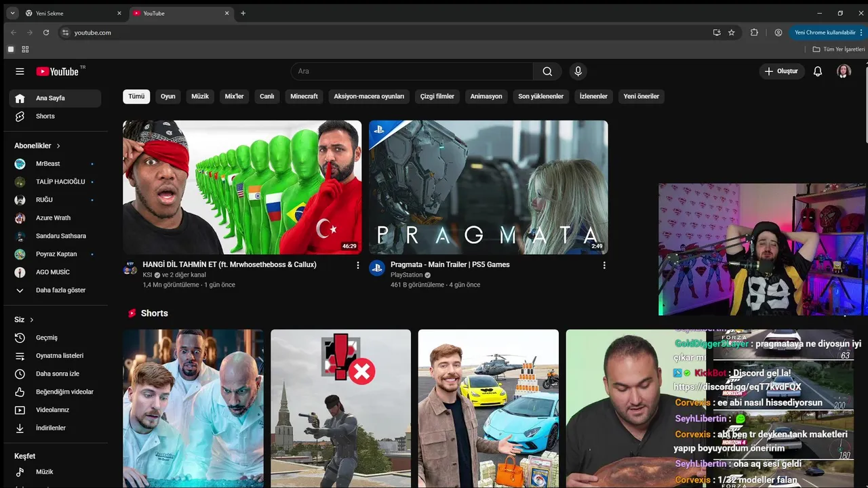Viewport: 868px width, 488px height.
Task: Open Beğendiğim videolar liked videos
Action: [x=55, y=392]
